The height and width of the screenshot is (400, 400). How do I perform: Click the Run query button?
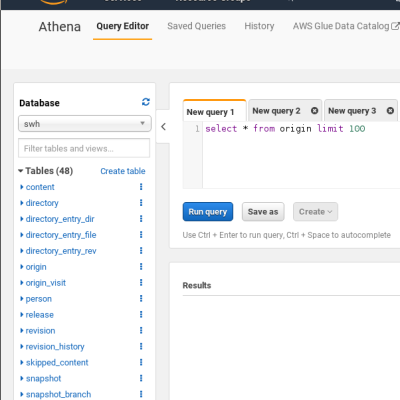click(x=208, y=212)
